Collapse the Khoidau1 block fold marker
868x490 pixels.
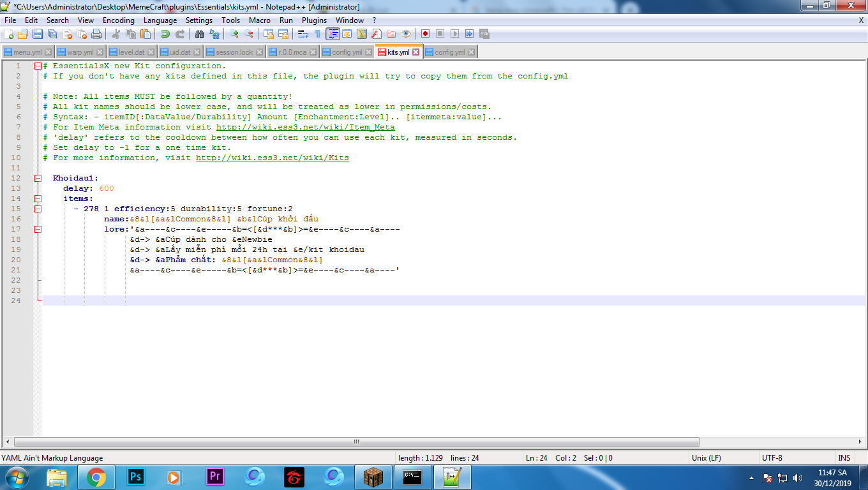pos(38,178)
